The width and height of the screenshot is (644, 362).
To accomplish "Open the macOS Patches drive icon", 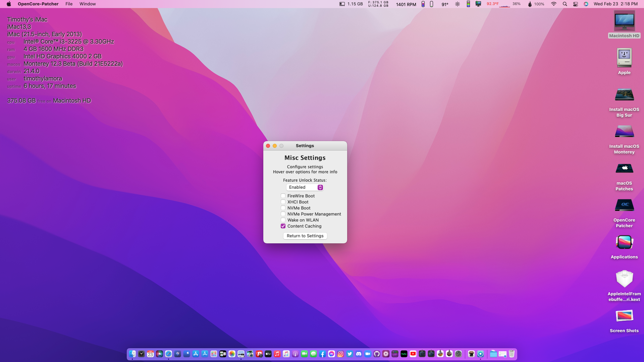I will tap(624, 169).
